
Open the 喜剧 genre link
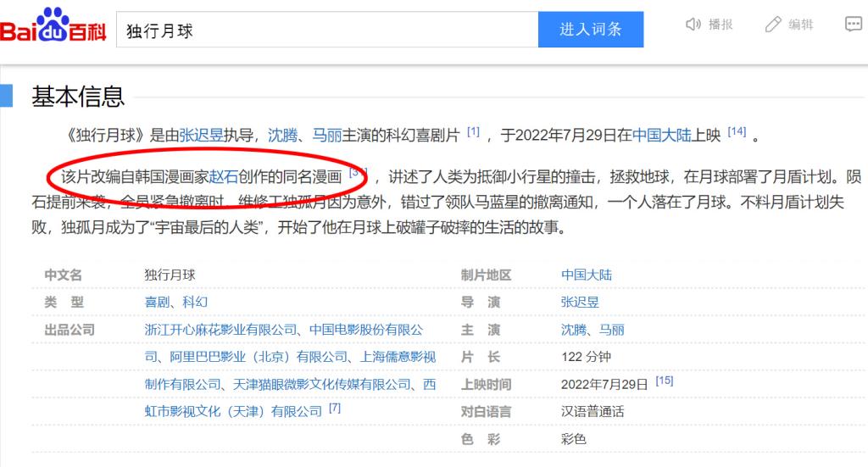coord(157,302)
